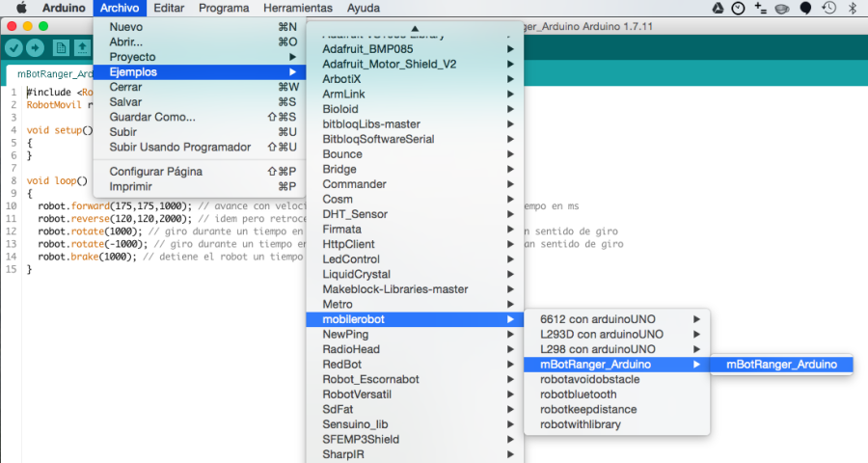Viewport: 868px width, 463px height.
Task: Open the Archivo menu
Action: point(120,8)
